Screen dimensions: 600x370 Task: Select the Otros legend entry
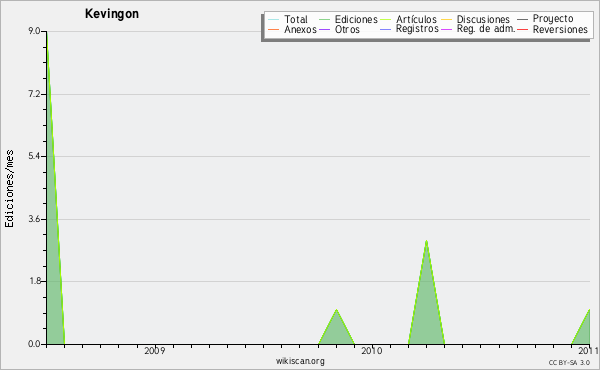click(347, 29)
